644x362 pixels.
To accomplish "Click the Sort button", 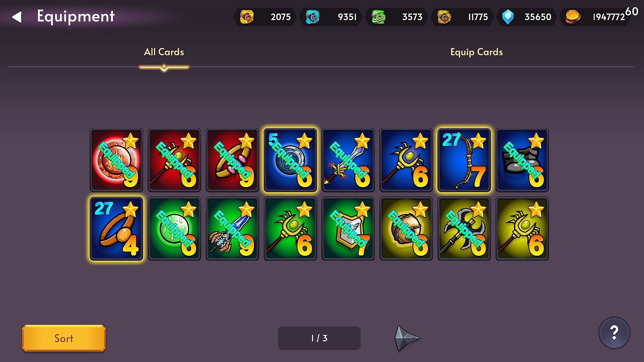I will tap(64, 338).
